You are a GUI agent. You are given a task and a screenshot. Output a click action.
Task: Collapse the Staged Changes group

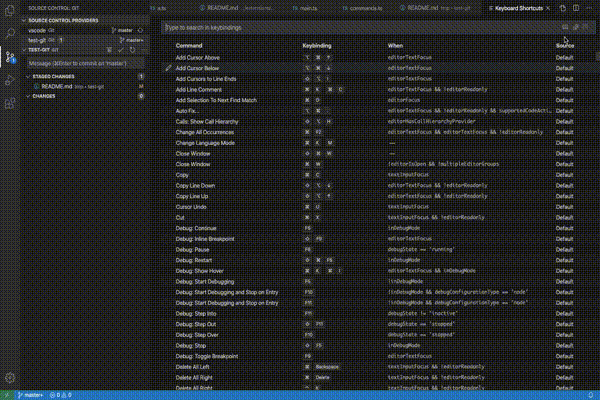pos(86,77)
